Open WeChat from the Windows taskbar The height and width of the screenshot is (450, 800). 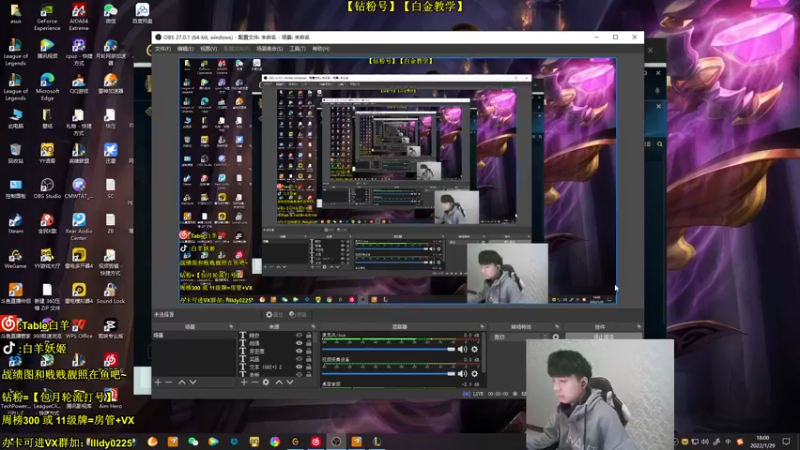coord(193,441)
